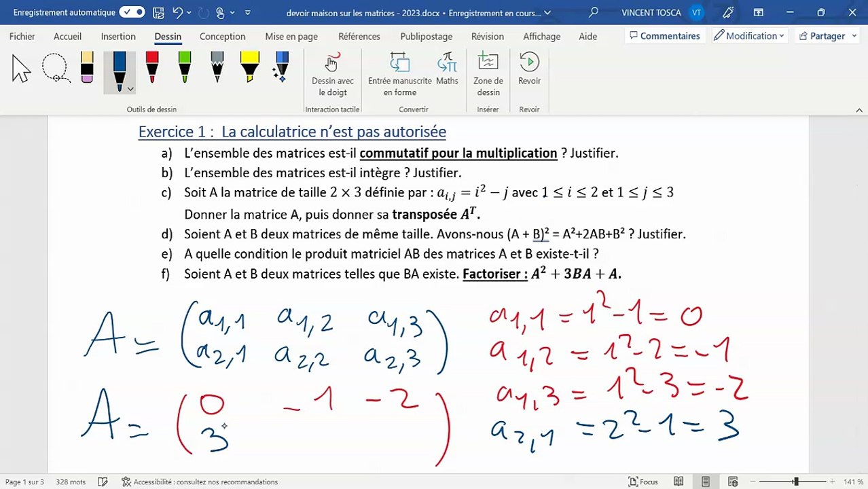Screen dimensions: 868x489
Task: Click the text 'Factoriser :' in item f
Action: [495, 274]
